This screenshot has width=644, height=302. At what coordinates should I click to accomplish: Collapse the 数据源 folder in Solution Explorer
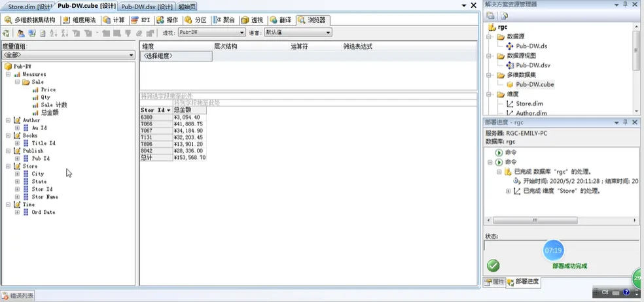click(489, 37)
